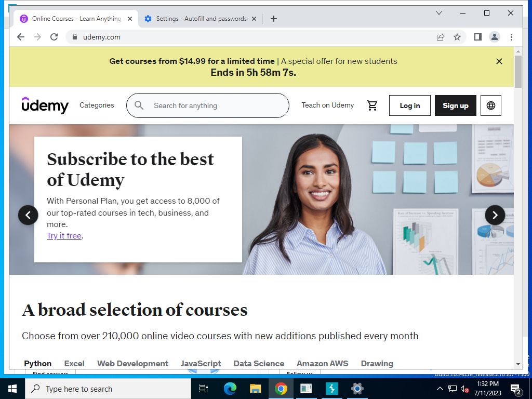Close the Settings Autofill tab

(254, 19)
